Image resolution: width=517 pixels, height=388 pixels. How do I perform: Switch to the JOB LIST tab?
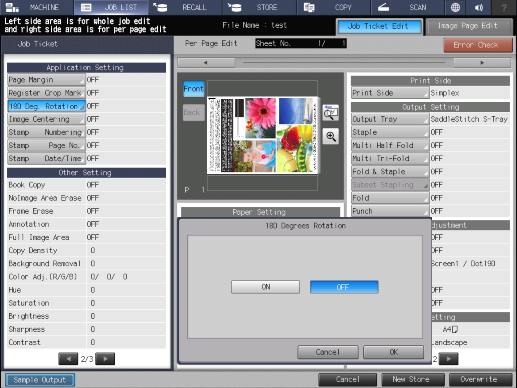[x=111, y=7]
